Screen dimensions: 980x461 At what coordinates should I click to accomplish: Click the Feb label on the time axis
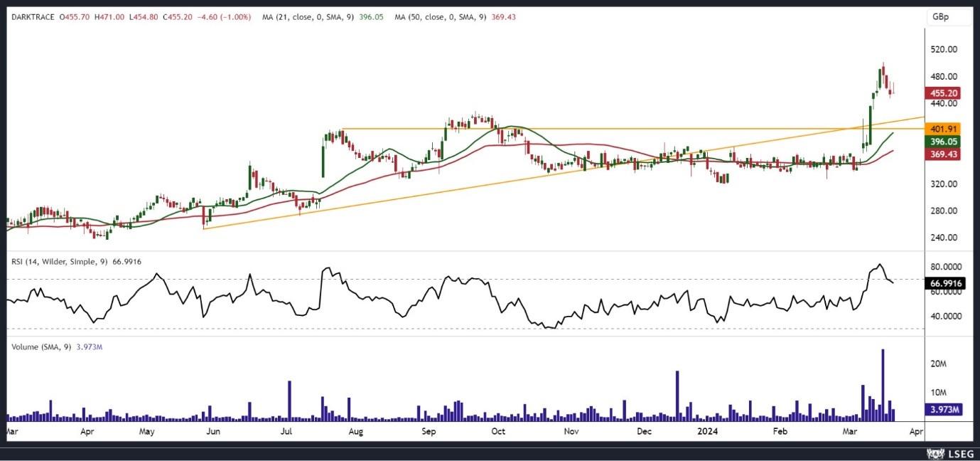(780, 431)
